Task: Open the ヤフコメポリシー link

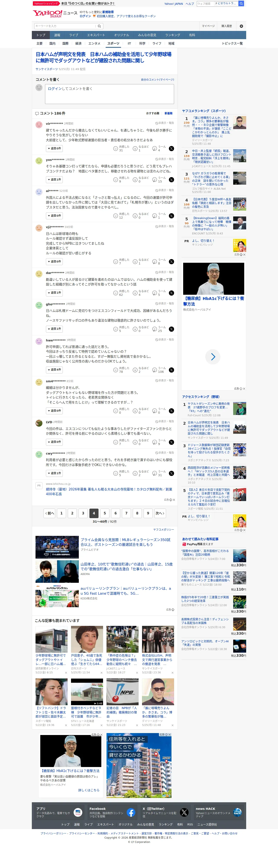Action: 164,530
